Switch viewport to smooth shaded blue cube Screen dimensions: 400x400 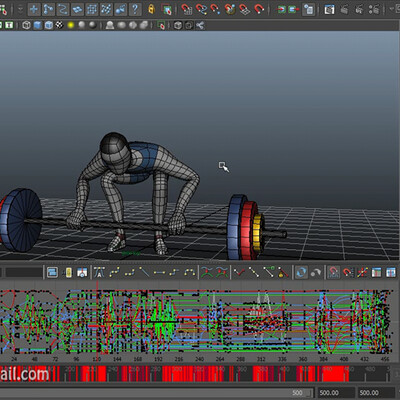coord(38,25)
